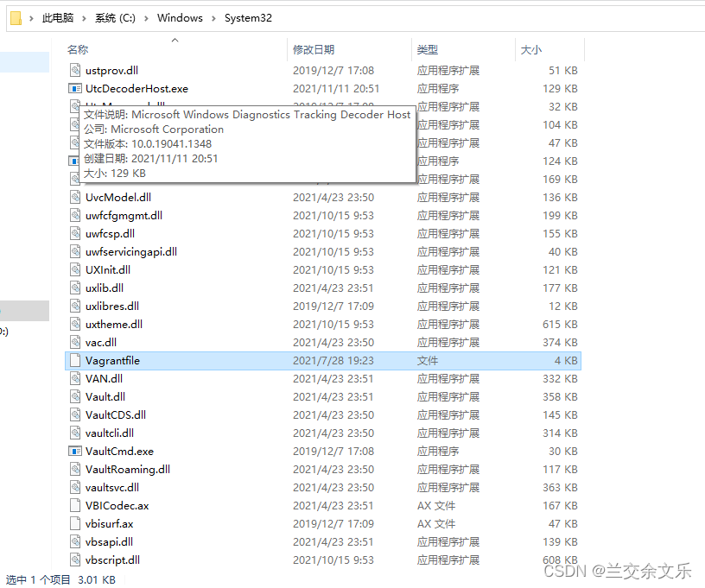The height and width of the screenshot is (588, 705).
Task: Click the VaultCDS.dll file icon
Action: click(75, 414)
